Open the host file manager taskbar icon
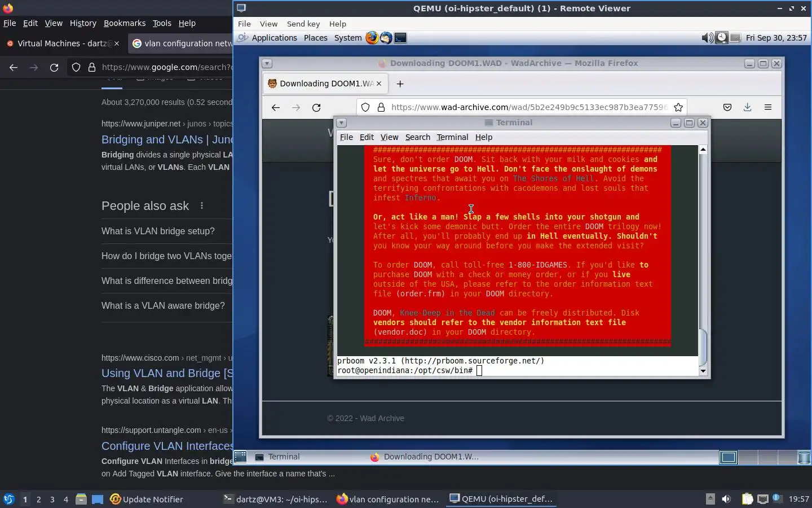The height and width of the screenshot is (508, 812). (81, 499)
